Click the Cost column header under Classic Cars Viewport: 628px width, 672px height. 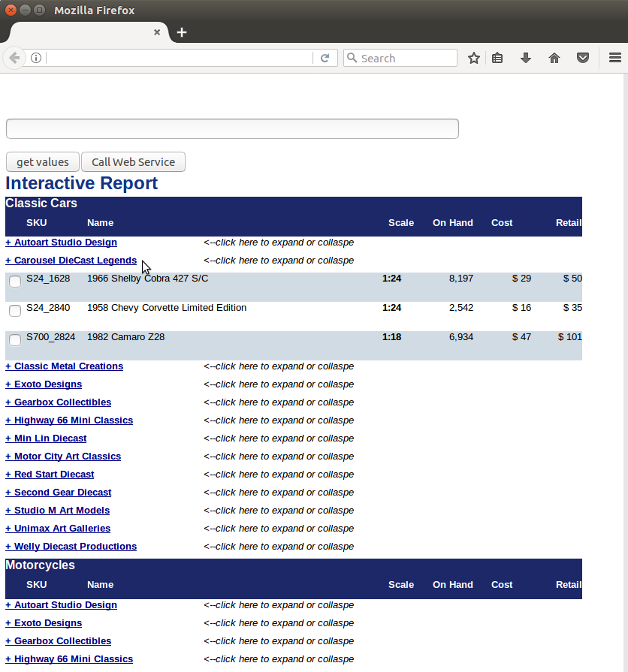(502, 223)
